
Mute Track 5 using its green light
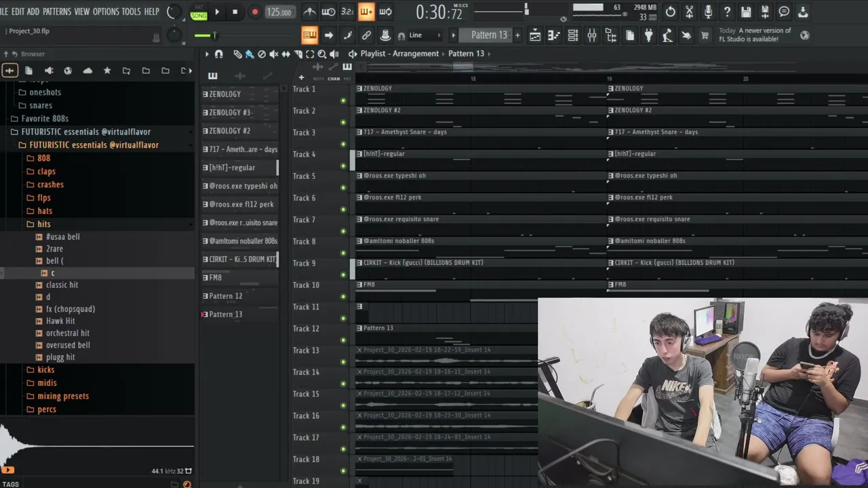click(x=343, y=188)
